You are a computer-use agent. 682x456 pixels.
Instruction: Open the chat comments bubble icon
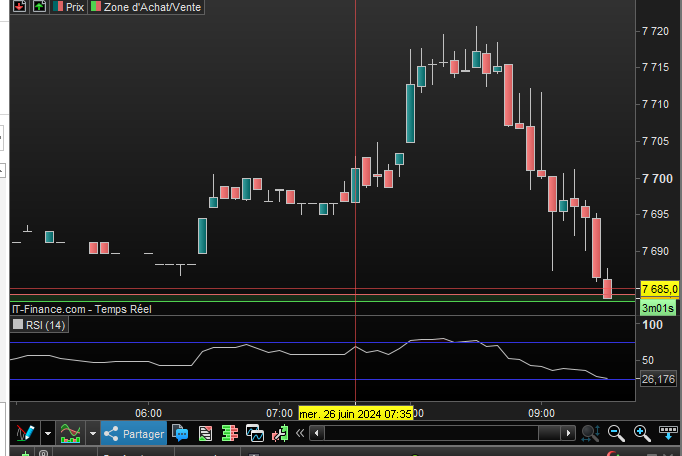click(180, 433)
